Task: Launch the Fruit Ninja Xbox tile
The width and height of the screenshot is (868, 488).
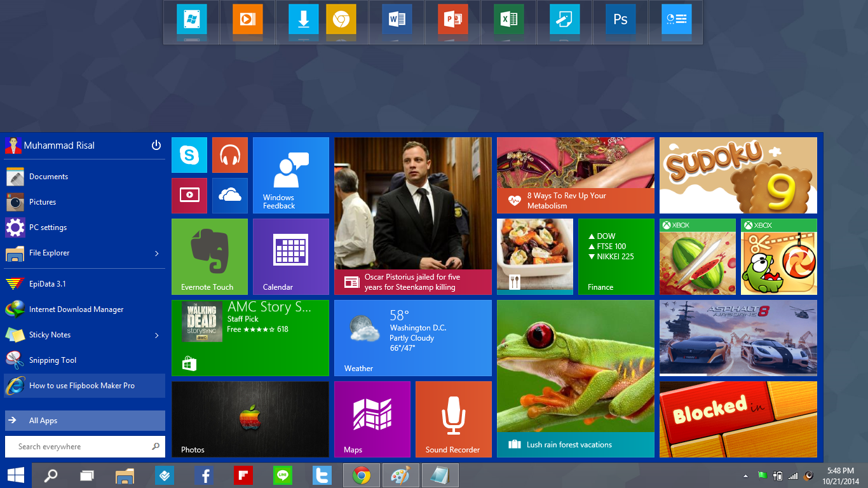Action: pyautogui.click(x=698, y=257)
